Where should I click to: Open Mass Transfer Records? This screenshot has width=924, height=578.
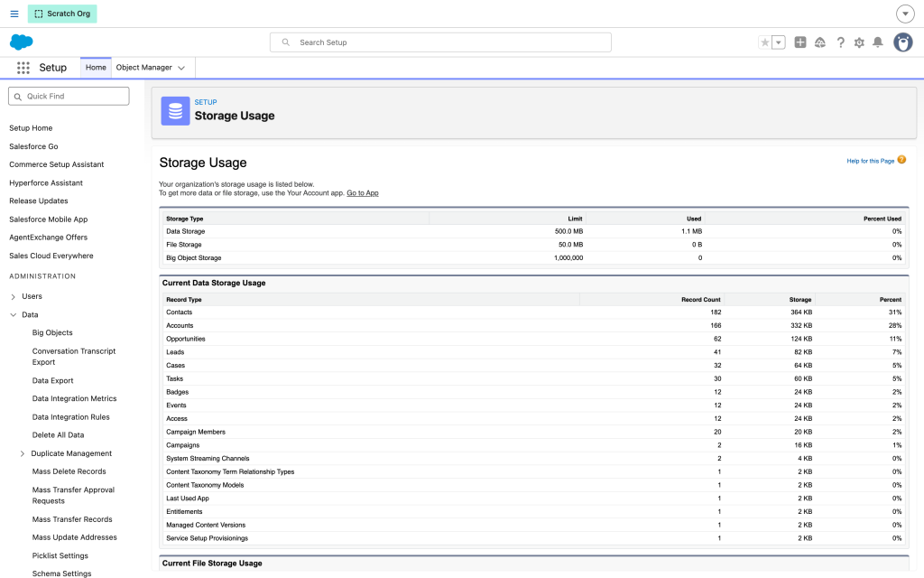[x=72, y=519]
